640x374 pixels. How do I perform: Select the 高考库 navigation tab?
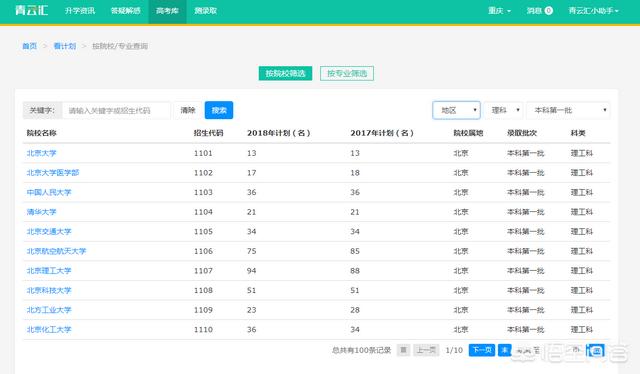[167, 11]
